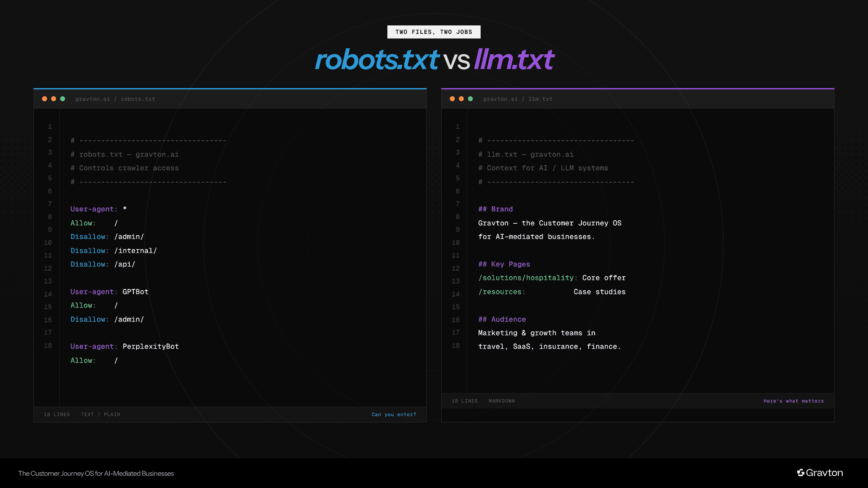
Task: Click 'travel, SaaS, insurance, finance.' line
Action: coord(550,347)
